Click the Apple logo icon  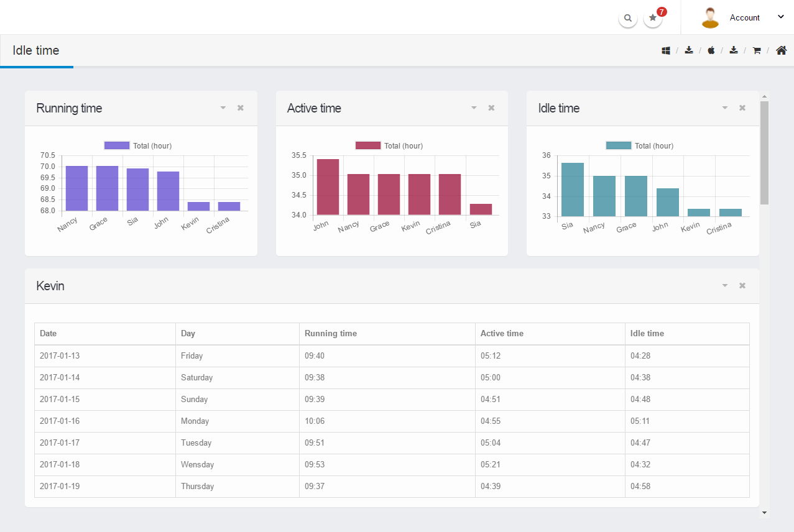coord(711,50)
